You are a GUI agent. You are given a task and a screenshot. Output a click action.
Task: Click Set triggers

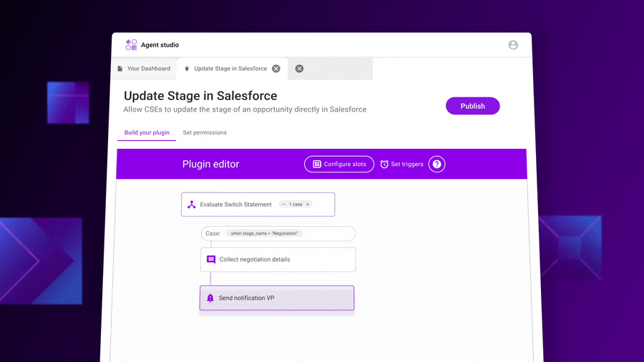pyautogui.click(x=401, y=164)
